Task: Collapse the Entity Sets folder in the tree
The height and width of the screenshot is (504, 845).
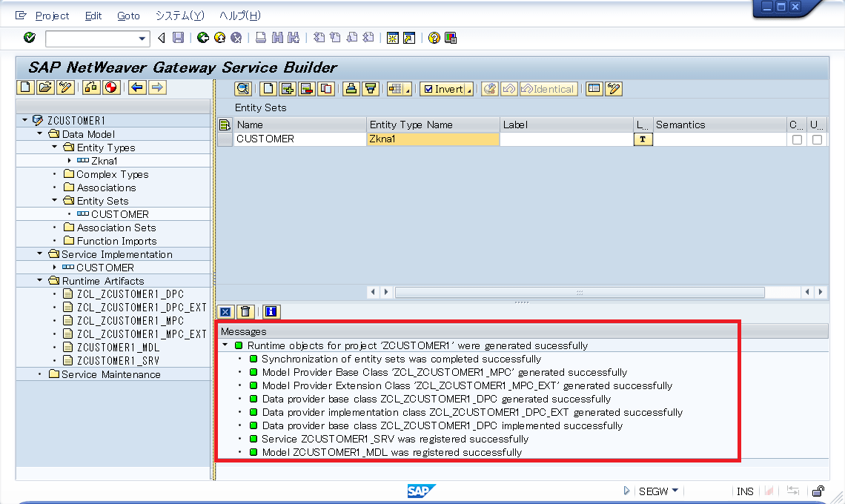Action: (x=54, y=201)
